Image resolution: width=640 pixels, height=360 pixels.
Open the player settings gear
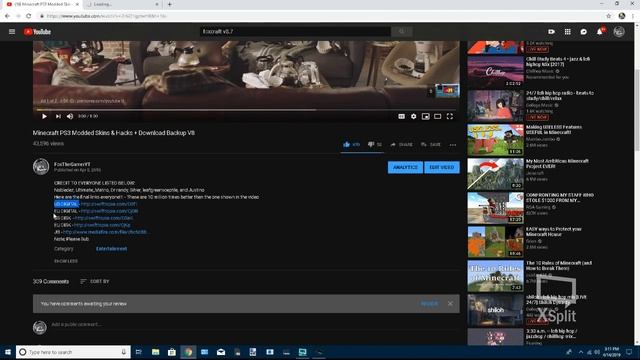click(413, 116)
